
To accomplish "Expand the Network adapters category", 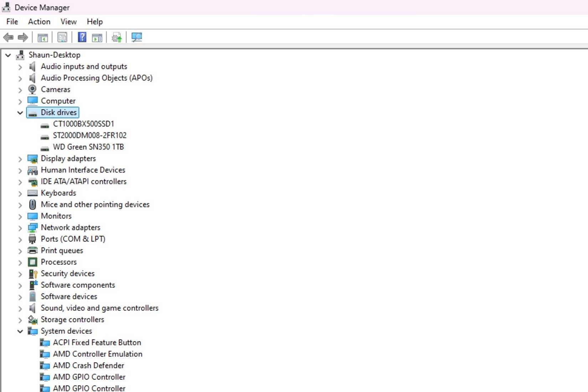I will pos(20,228).
